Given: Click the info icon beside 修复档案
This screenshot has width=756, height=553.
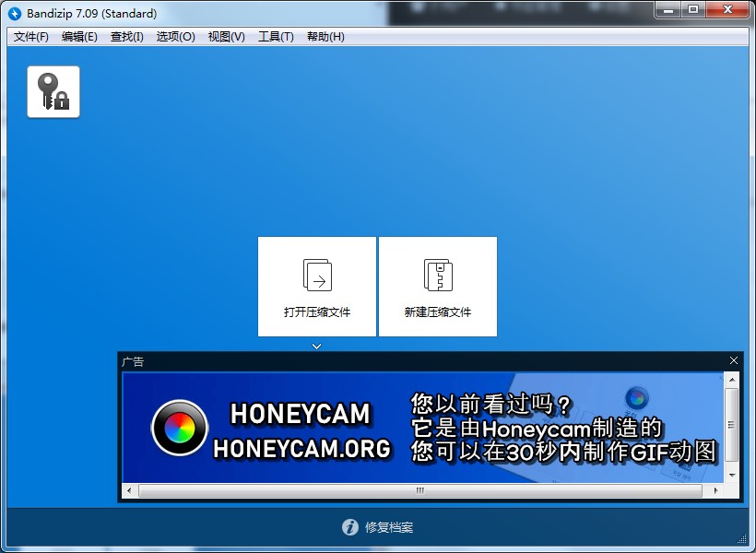Looking at the screenshot, I should point(350,527).
